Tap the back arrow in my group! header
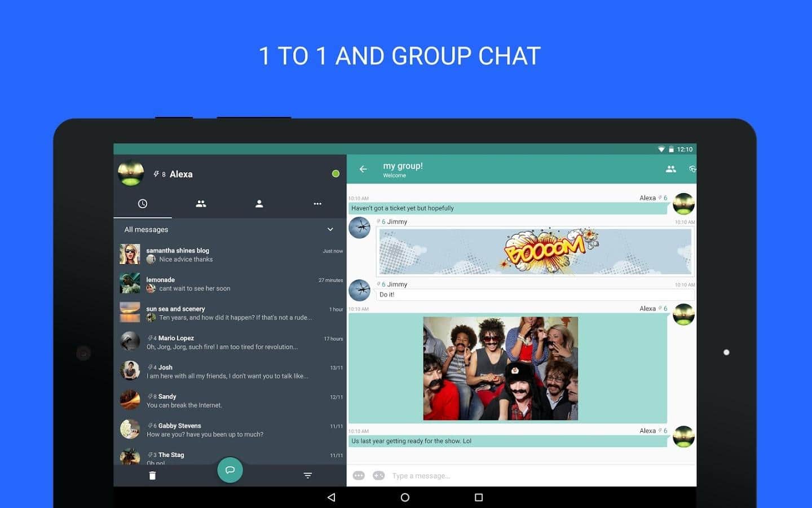 click(x=363, y=169)
